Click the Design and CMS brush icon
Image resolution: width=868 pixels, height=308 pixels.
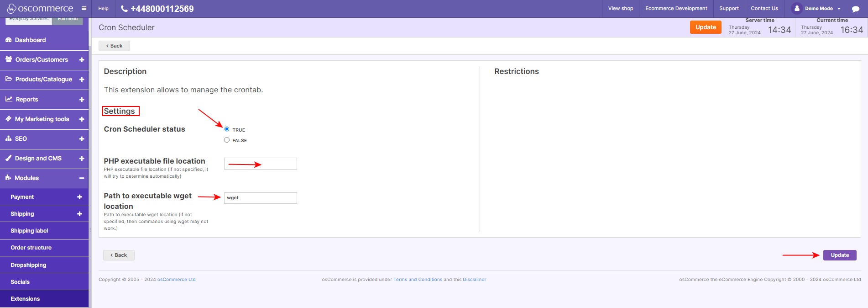tap(8, 158)
